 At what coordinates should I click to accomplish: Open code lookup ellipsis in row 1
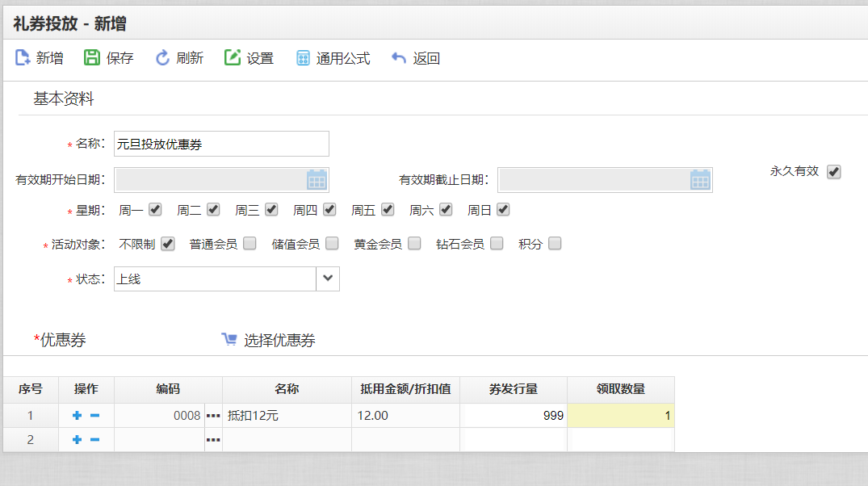(x=213, y=416)
